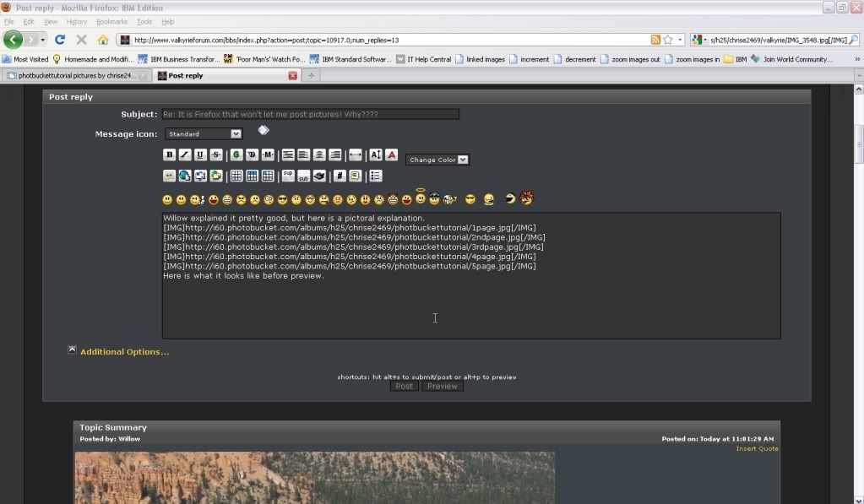Screen dimensions: 864x504
Task: Insert a bulleted list
Action: tap(376, 176)
